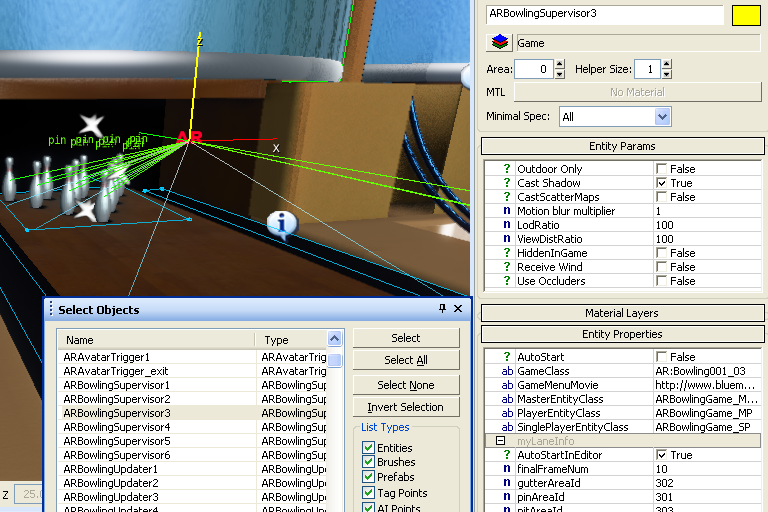This screenshot has width=768, height=512.
Task: Toggle the Receive Wind checkbox
Action: pyautogui.click(x=661, y=267)
